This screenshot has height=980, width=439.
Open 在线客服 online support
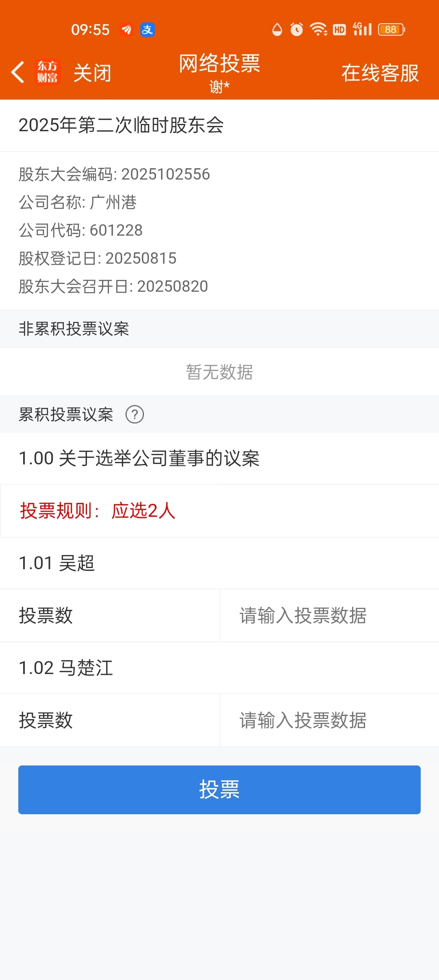(380, 73)
